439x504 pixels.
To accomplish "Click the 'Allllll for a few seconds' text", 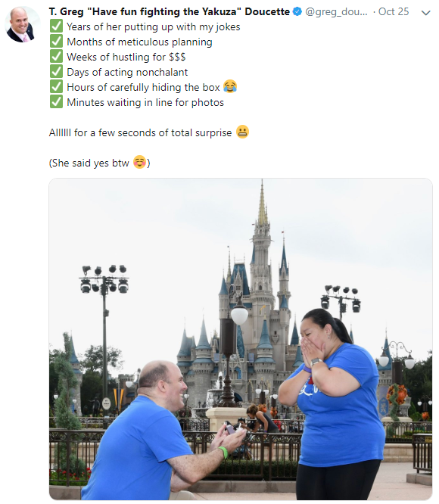I will [140, 132].
